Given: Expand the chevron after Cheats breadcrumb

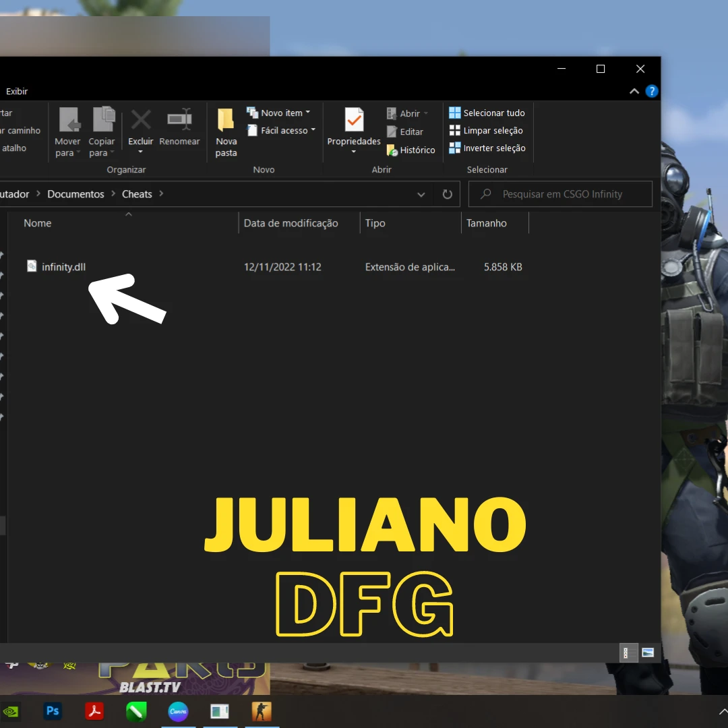Looking at the screenshot, I should [161, 193].
